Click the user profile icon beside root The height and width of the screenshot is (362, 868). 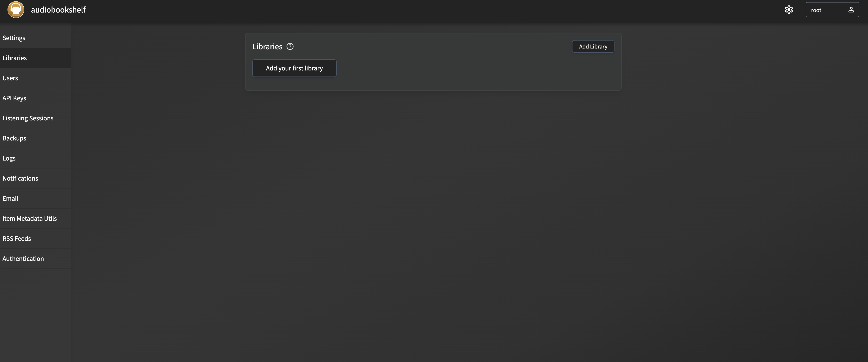pos(851,10)
